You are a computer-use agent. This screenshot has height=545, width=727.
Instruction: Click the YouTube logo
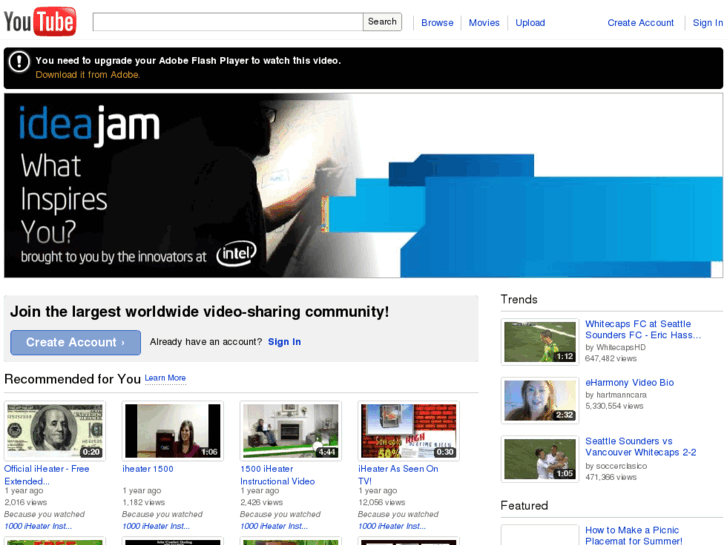40,21
